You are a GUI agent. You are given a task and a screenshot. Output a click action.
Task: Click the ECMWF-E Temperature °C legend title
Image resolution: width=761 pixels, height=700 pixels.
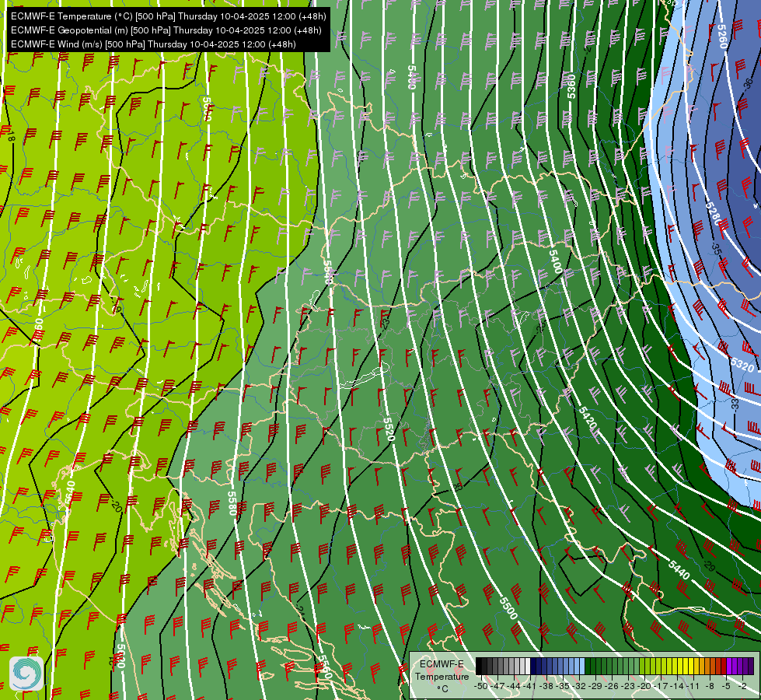[x=442, y=676]
